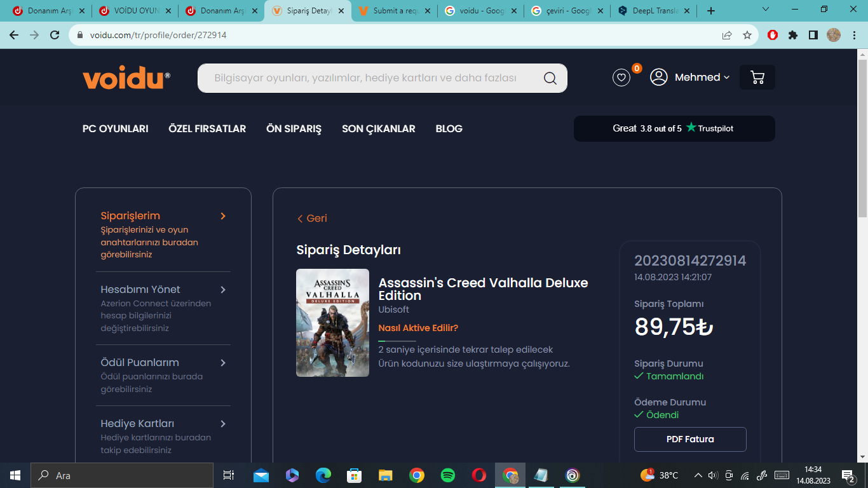Image resolution: width=868 pixels, height=488 pixels.
Task: Open a new browser tab
Action: pyautogui.click(x=711, y=11)
